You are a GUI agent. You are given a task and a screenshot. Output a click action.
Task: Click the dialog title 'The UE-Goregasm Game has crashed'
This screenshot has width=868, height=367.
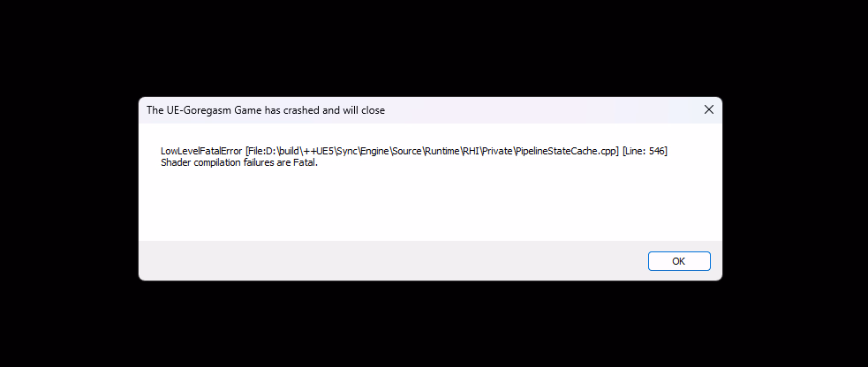[x=233, y=110]
